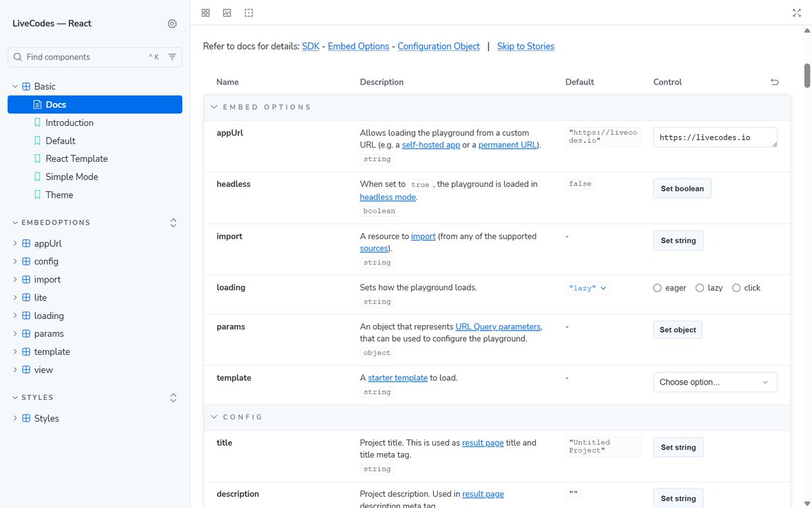
Task: Open the React Template story
Action: pos(76,158)
